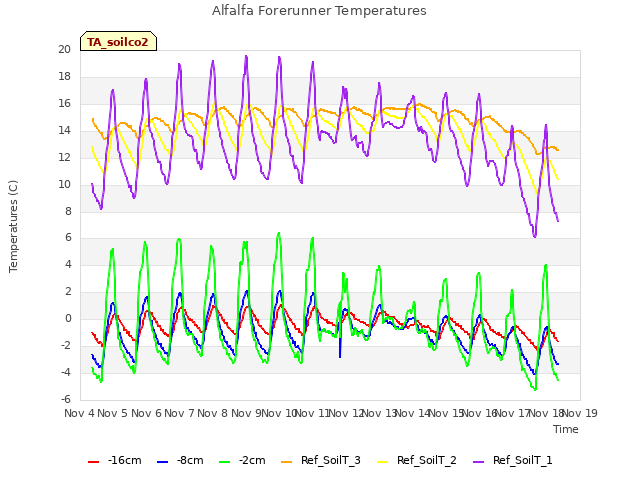This screenshot has height=480, width=640.
Task: Click the 18 y-axis tick label
Action: pyautogui.click(x=64, y=77)
